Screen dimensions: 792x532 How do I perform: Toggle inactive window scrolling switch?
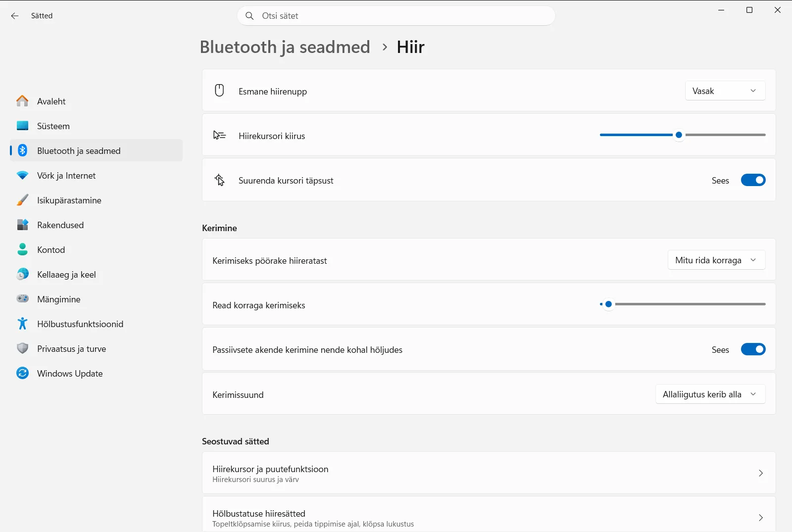[753, 349]
